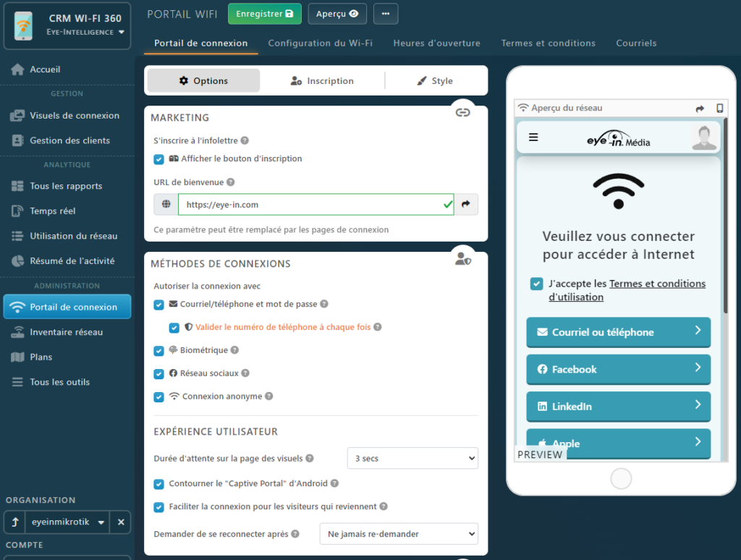This screenshot has width=741, height=560.
Task: Click the user avatar in phone preview
Action: tap(704, 137)
